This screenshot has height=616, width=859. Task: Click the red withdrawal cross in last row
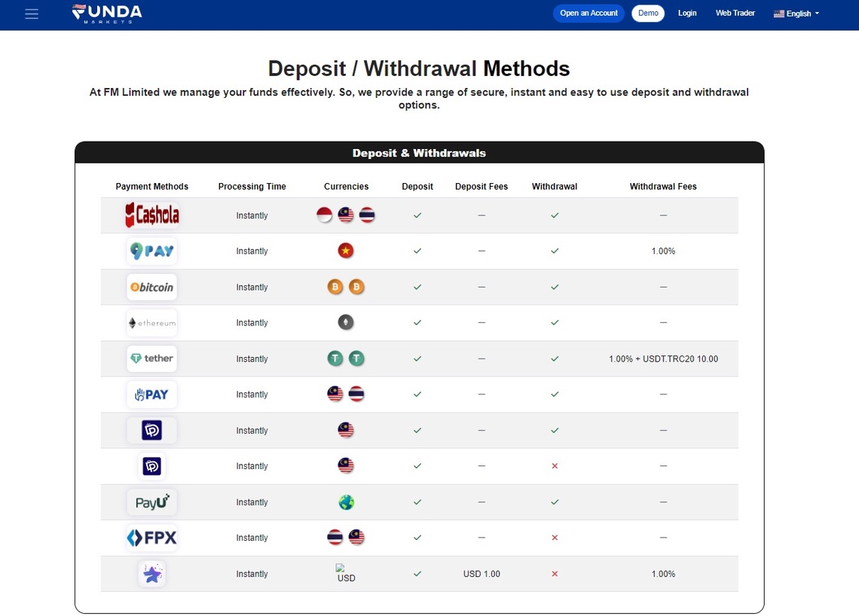click(555, 574)
